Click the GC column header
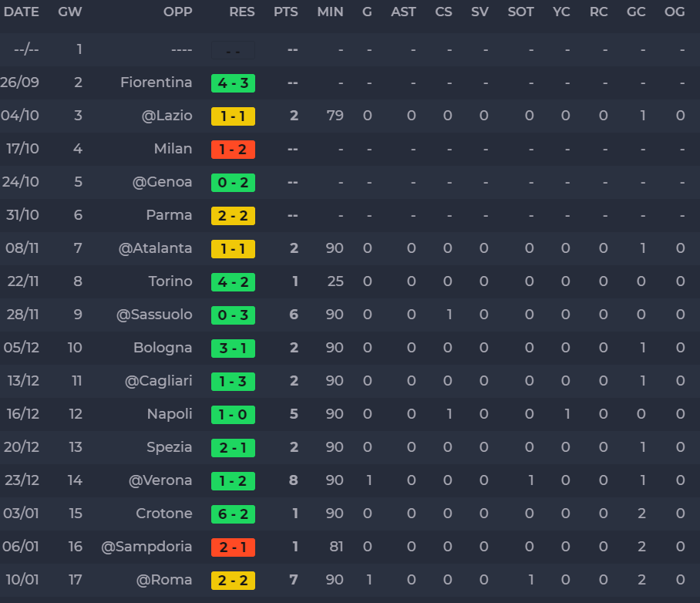Viewport: 700px width, 603px height. (636, 12)
